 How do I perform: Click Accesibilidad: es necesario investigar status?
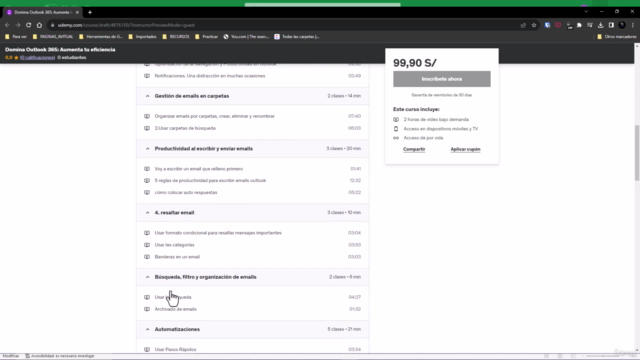click(x=60, y=356)
